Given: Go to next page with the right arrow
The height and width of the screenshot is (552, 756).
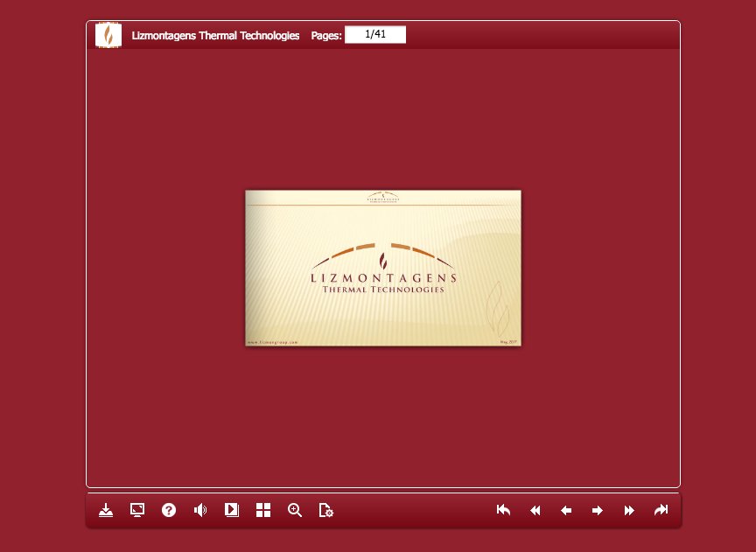Looking at the screenshot, I should pos(598,511).
